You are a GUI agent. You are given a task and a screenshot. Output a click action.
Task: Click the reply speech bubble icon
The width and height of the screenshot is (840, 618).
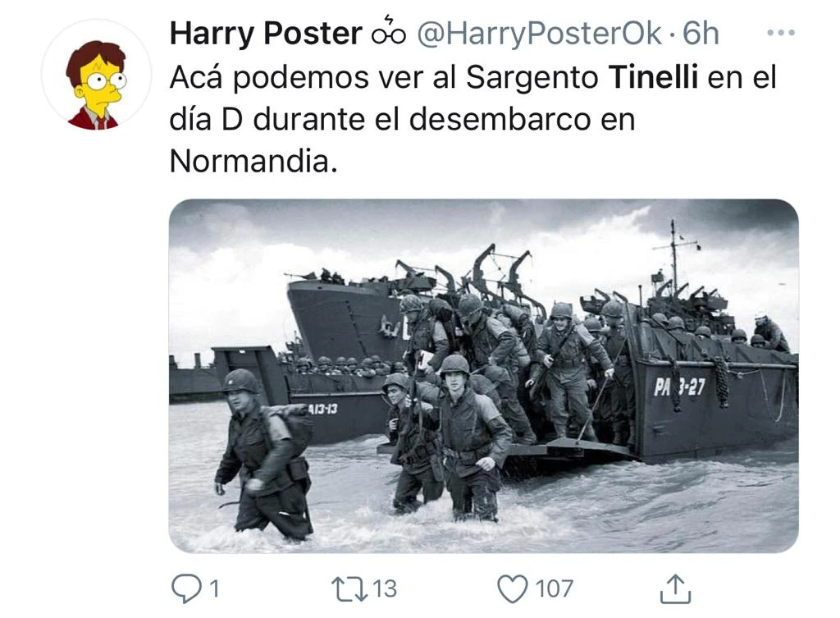pyautogui.click(x=185, y=588)
